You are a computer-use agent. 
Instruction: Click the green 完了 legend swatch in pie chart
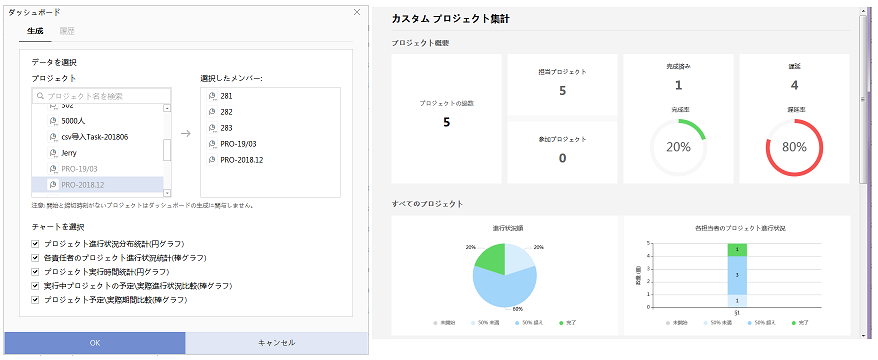point(562,324)
